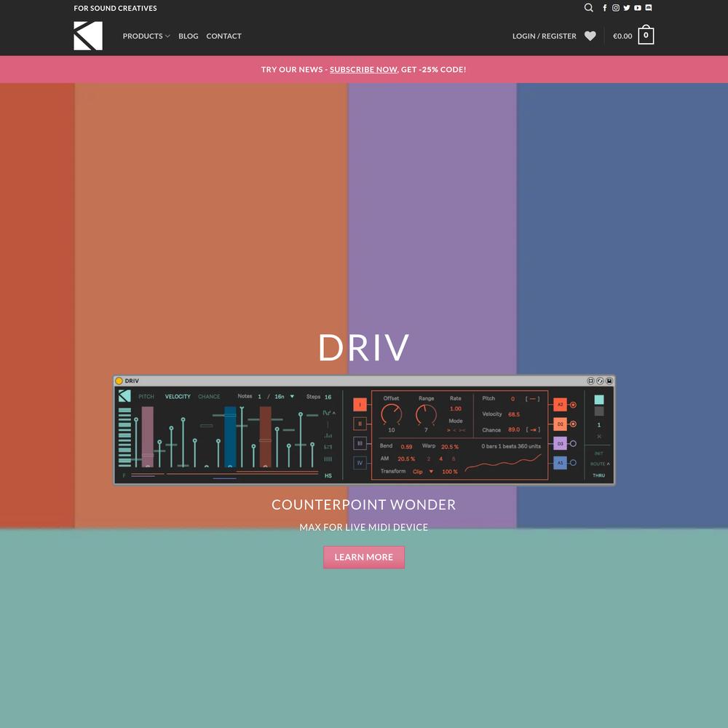Open the Instagram icon in the header
This screenshot has width=728, height=728.
(616, 8)
